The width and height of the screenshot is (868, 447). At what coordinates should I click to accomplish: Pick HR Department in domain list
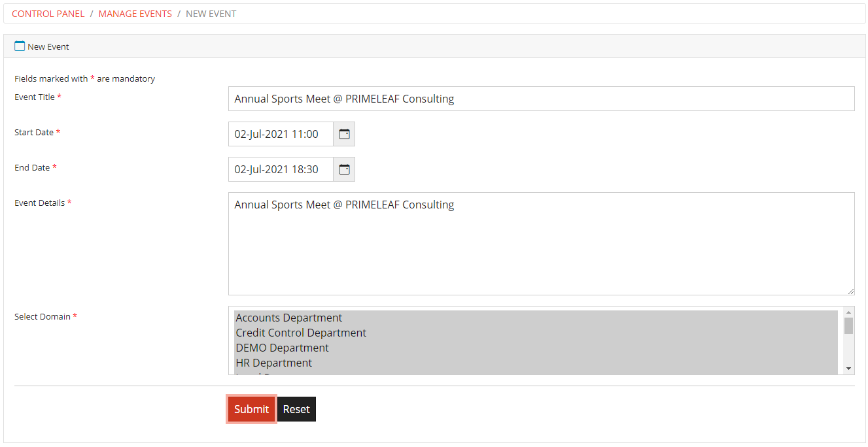click(536, 363)
